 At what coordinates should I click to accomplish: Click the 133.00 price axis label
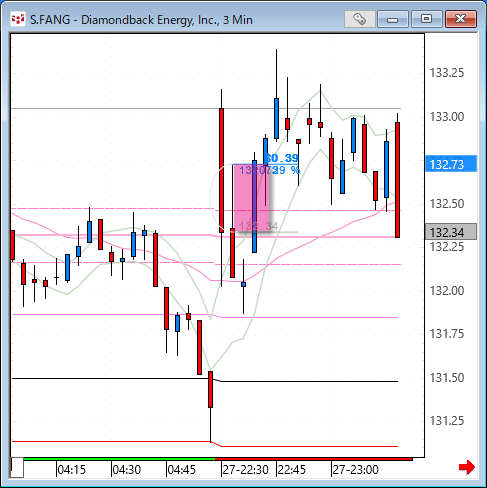[447, 117]
